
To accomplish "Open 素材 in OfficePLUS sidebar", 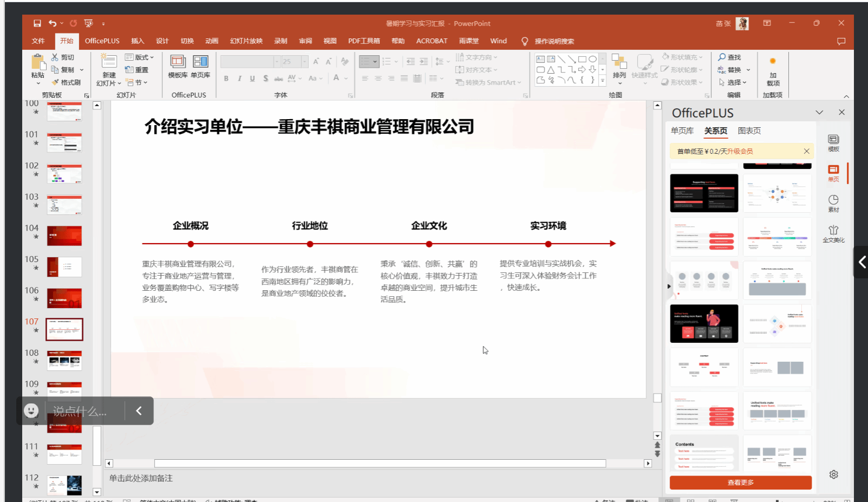I will click(x=833, y=203).
